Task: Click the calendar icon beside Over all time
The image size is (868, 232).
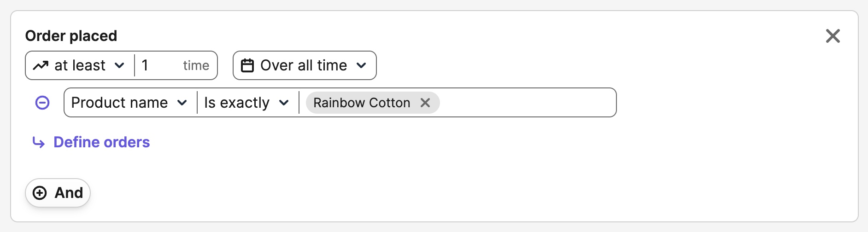Action: pyautogui.click(x=247, y=65)
